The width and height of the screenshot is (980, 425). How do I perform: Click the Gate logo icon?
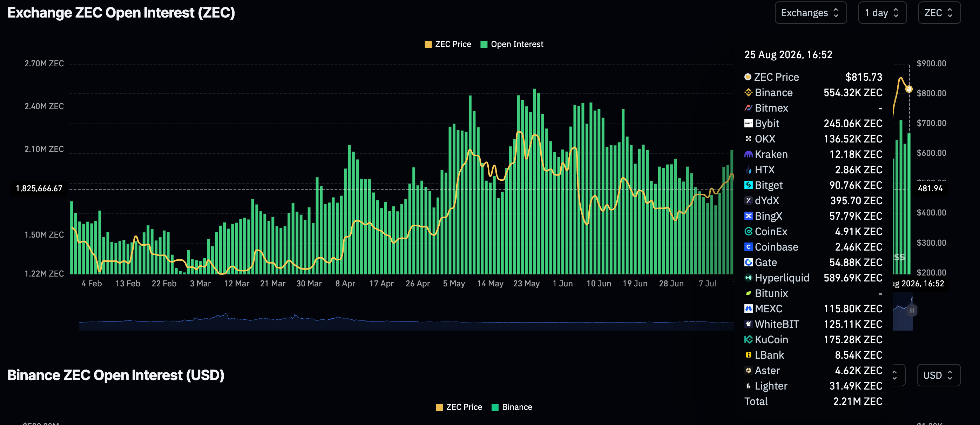click(748, 263)
